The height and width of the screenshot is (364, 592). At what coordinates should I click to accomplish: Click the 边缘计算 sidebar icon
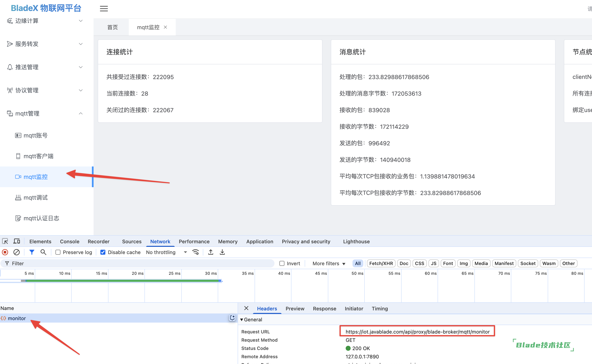point(10,21)
